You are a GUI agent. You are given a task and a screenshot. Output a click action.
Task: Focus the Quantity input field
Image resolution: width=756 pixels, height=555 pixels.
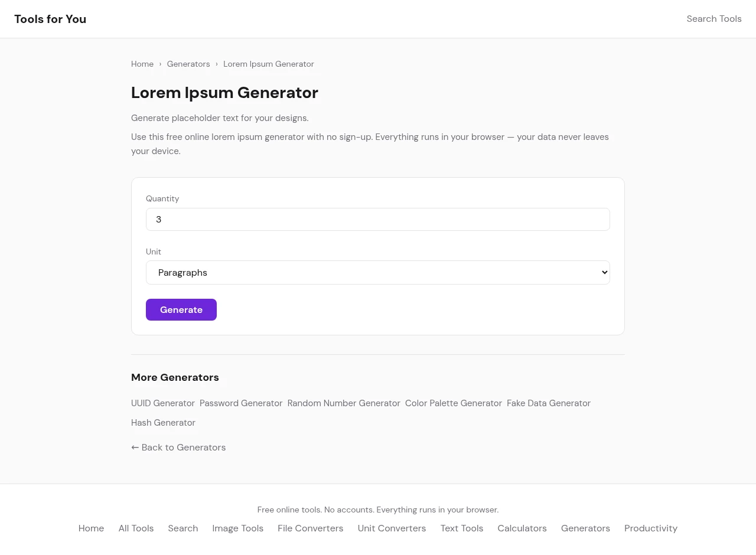pyautogui.click(x=377, y=219)
